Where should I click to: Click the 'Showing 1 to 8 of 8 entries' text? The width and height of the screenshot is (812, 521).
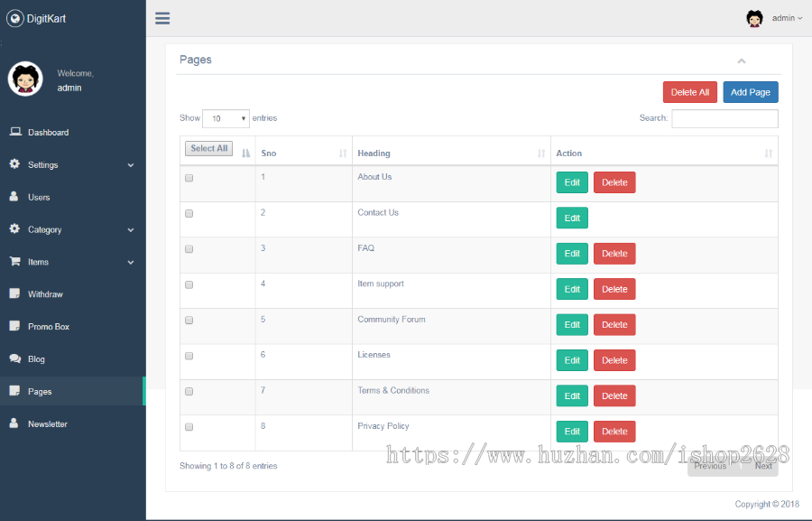[x=228, y=466]
